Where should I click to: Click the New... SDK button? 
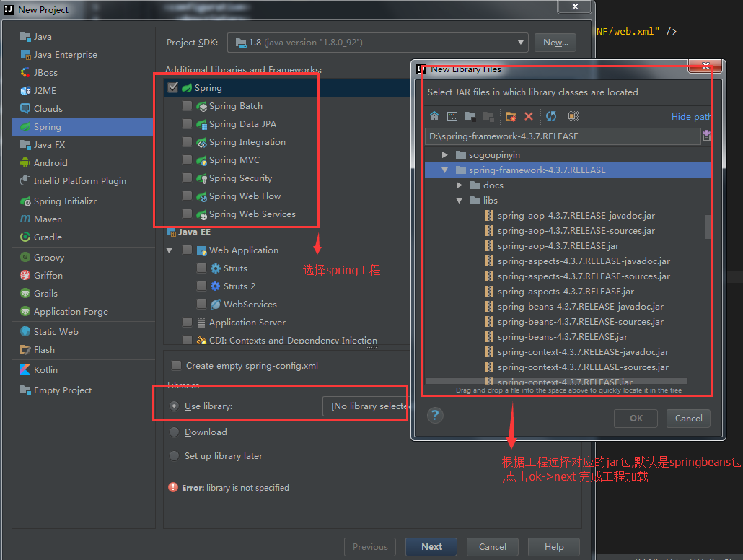(x=555, y=42)
